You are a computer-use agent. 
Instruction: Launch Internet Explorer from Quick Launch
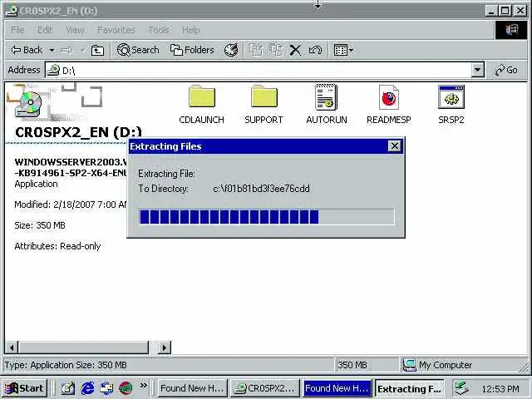click(87, 388)
